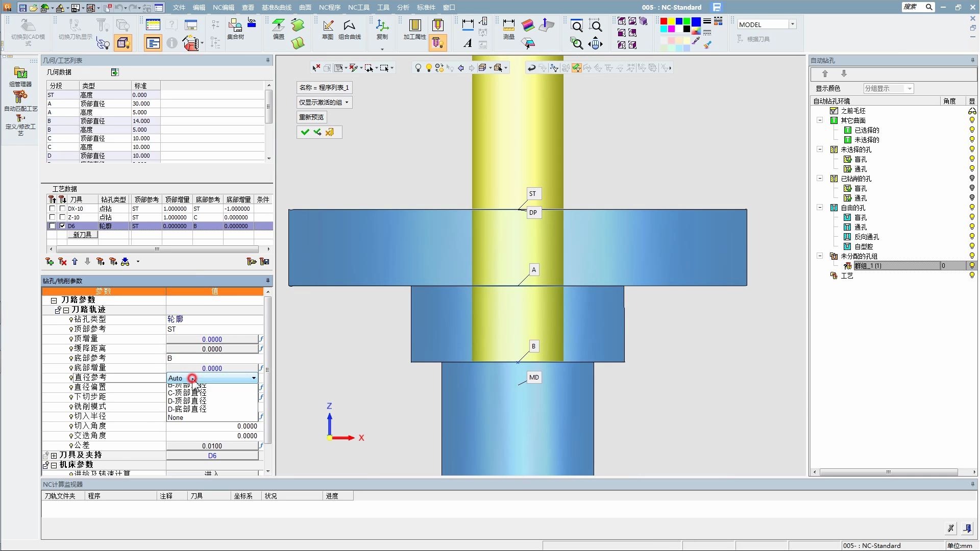980x551 pixels.
Task: Click the add tool icon under process data
Action: pyautogui.click(x=50, y=262)
